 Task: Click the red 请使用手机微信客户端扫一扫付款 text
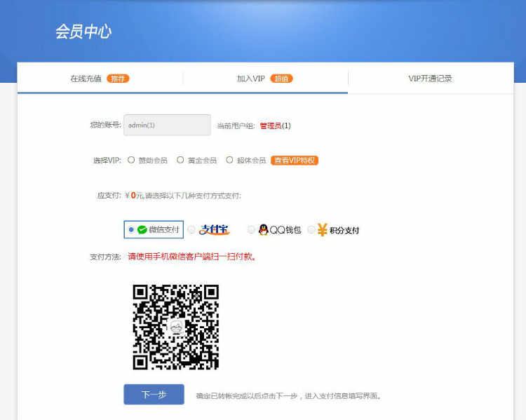pyautogui.click(x=192, y=257)
